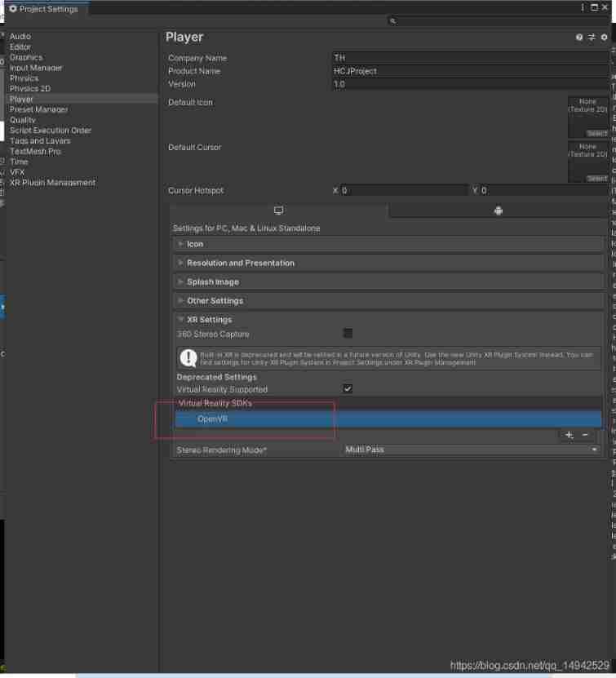Open the window kebab options menu
This screenshot has height=678, width=616.
583,8
